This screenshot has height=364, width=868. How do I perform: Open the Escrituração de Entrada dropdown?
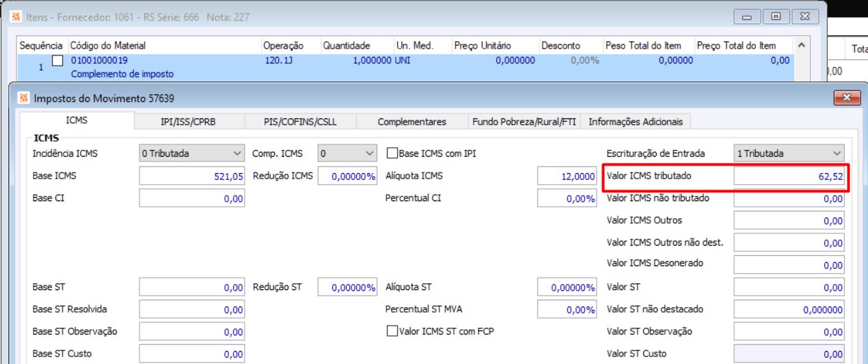tap(789, 153)
